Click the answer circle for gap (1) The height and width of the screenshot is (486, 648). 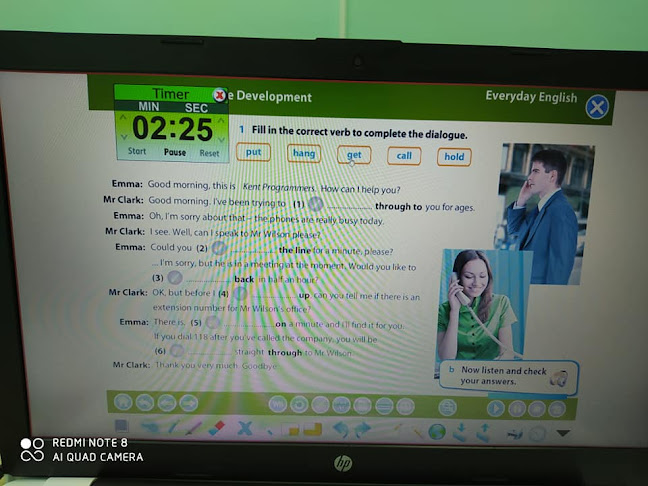click(x=316, y=204)
